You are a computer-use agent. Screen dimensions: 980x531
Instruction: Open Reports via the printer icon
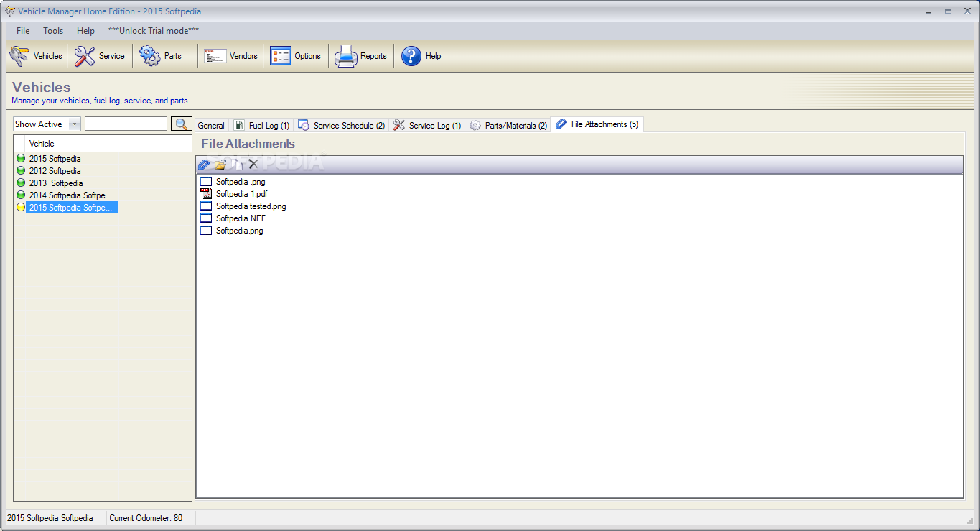[x=346, y=56]
